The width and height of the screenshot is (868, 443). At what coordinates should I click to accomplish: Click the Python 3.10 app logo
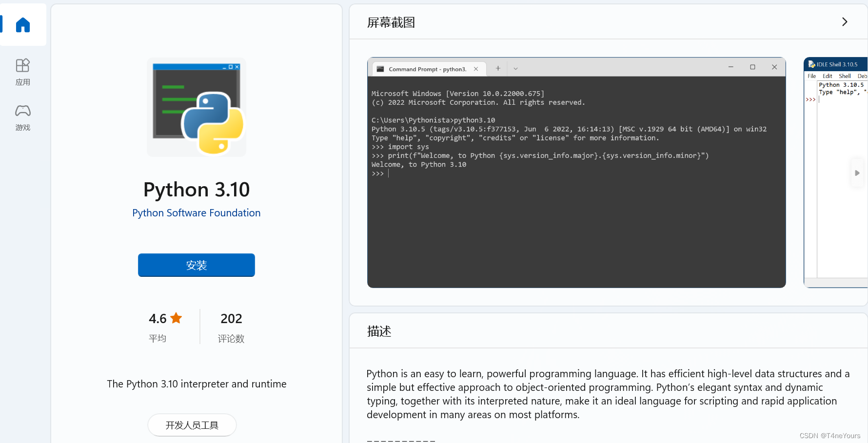pos(197,107)
